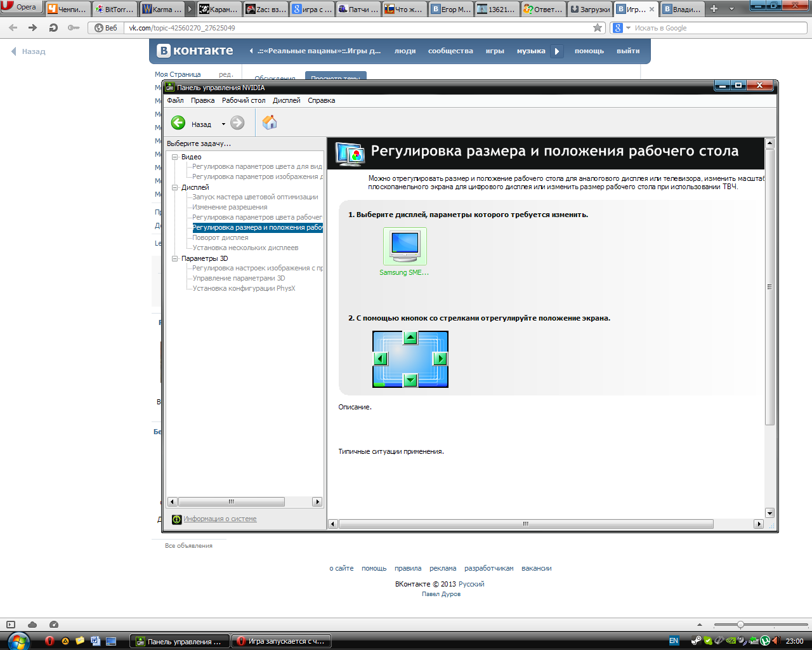Image resolution: width=812 pixels, height=650 pixels.
Task: Click scroll-right arrow under the task tree
Action: [317, 501]
